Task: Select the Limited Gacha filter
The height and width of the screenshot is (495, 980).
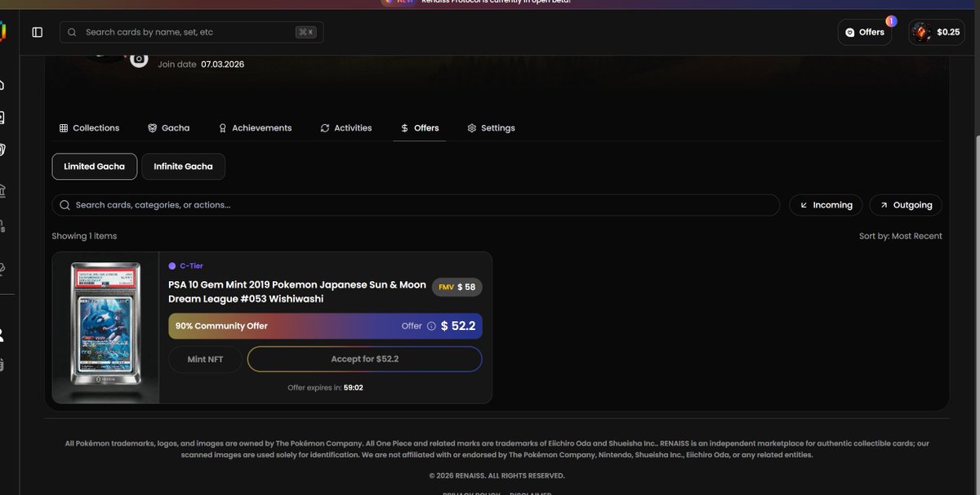Action: pos(95,167)
